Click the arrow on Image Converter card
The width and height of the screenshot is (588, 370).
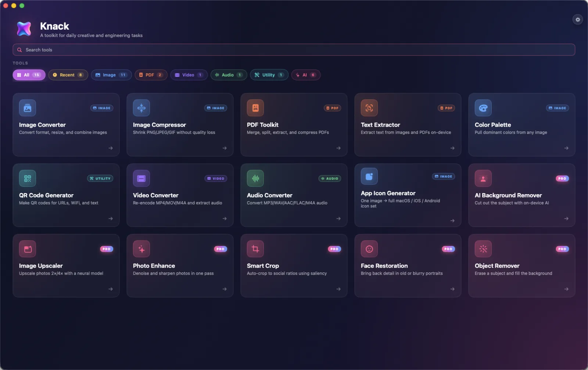click(x=111, y=148)
